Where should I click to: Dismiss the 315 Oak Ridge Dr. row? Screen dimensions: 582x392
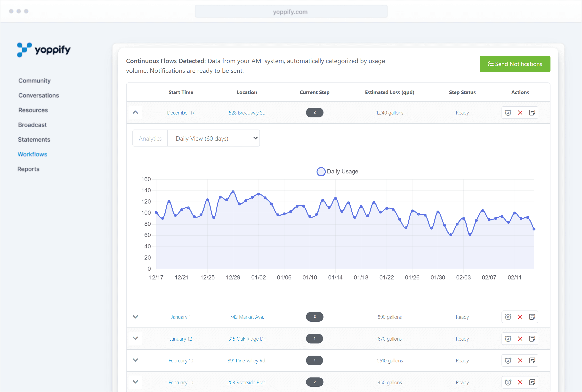520,339
